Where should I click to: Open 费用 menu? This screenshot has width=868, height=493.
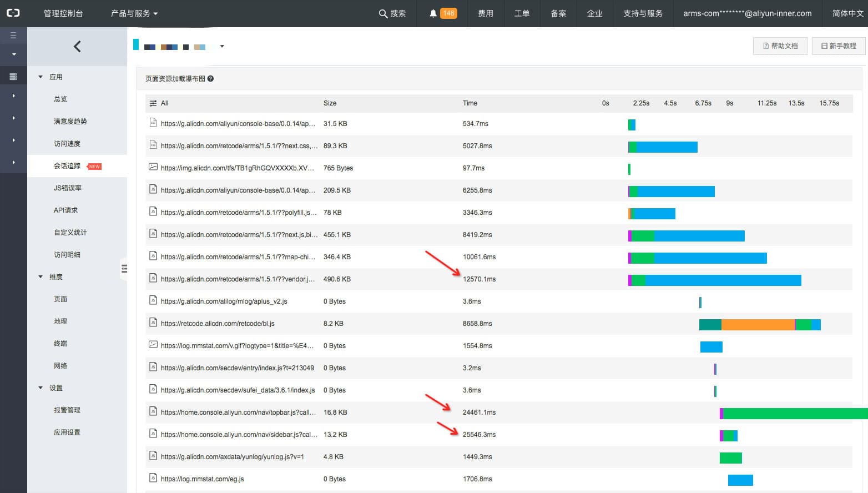pyautogui.click(x=486, y=13)
